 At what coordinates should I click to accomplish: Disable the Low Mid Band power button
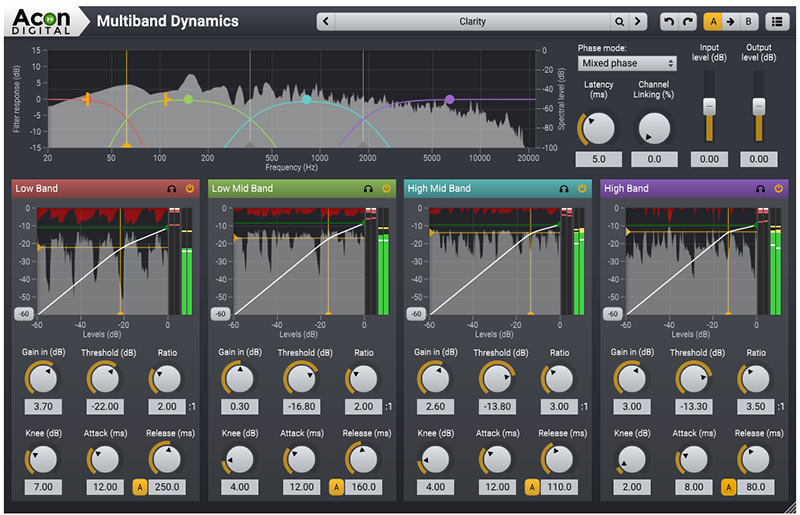(x=386, y=187)
